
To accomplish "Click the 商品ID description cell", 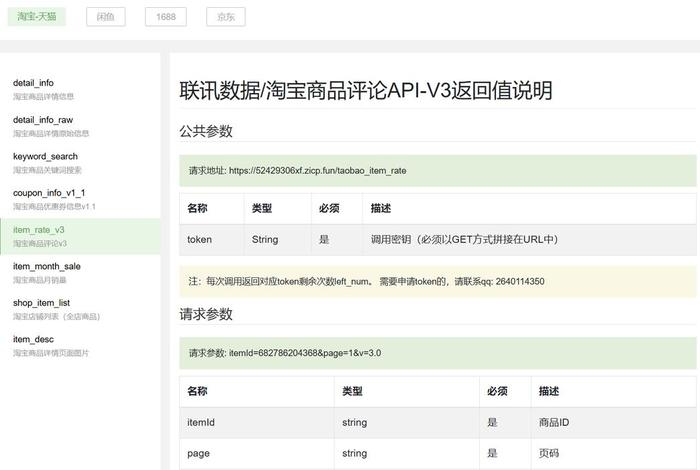I will [613, 423].
